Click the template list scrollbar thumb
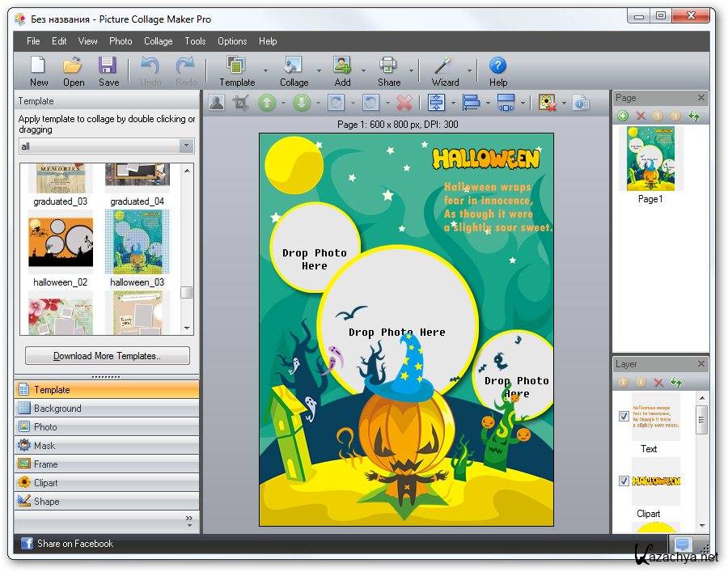Image resolution: width=728 pixels, height=572 pixels. (187, 292)
